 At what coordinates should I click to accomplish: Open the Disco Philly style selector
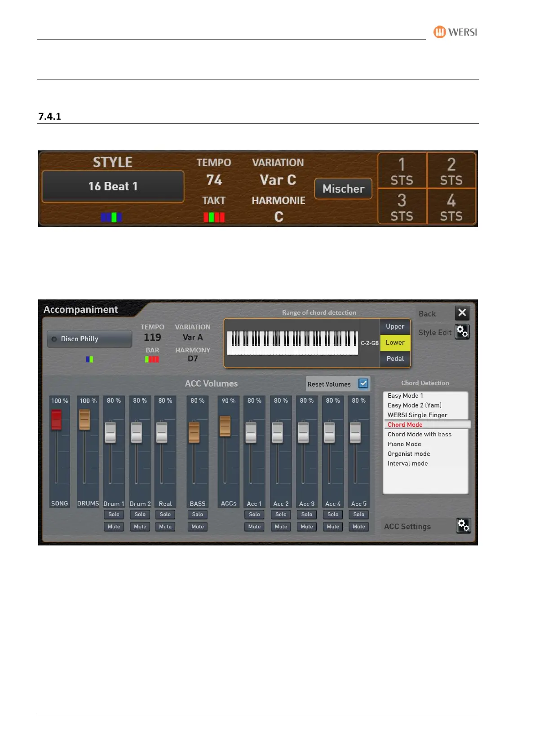[89, 339]
